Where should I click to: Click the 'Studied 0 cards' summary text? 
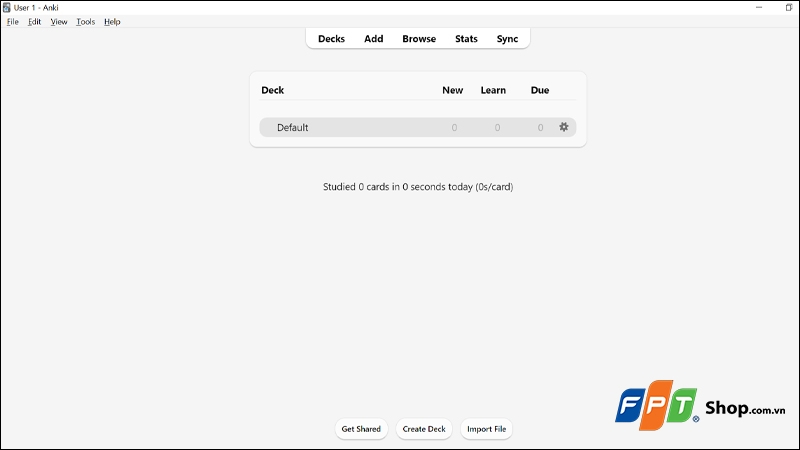pyautogui.click(x=418, y=187)
